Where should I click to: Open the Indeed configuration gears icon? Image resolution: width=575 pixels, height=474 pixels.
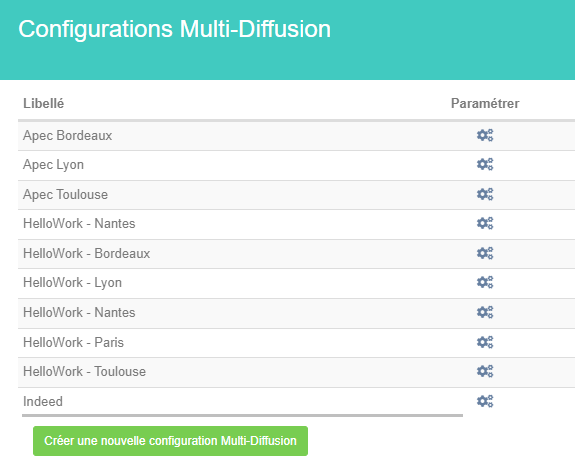point(485,401)
